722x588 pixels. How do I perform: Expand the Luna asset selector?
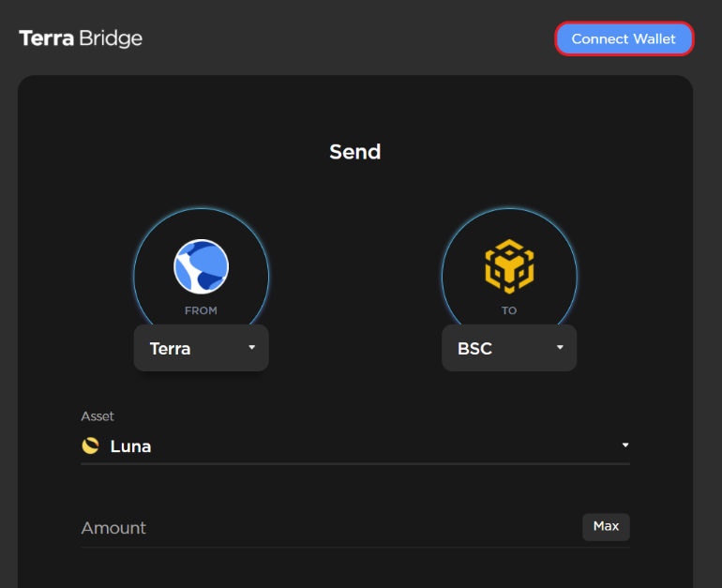point(355,445)
